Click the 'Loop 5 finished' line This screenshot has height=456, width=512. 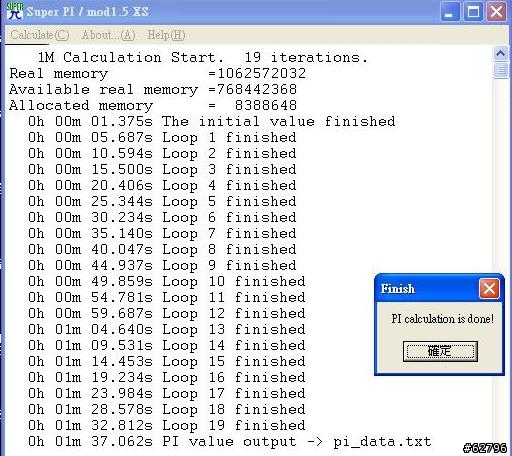pyautogui.click(x=162, y=202)
